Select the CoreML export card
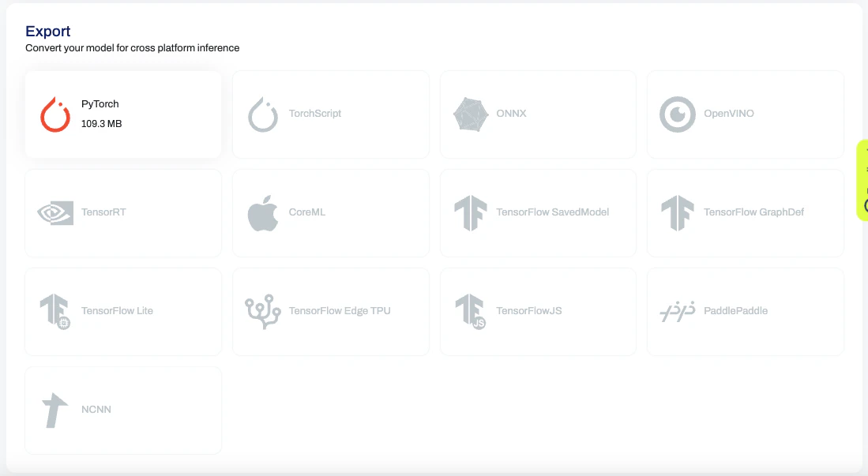This screenshot has width=868, height=476. pos(331,213)
